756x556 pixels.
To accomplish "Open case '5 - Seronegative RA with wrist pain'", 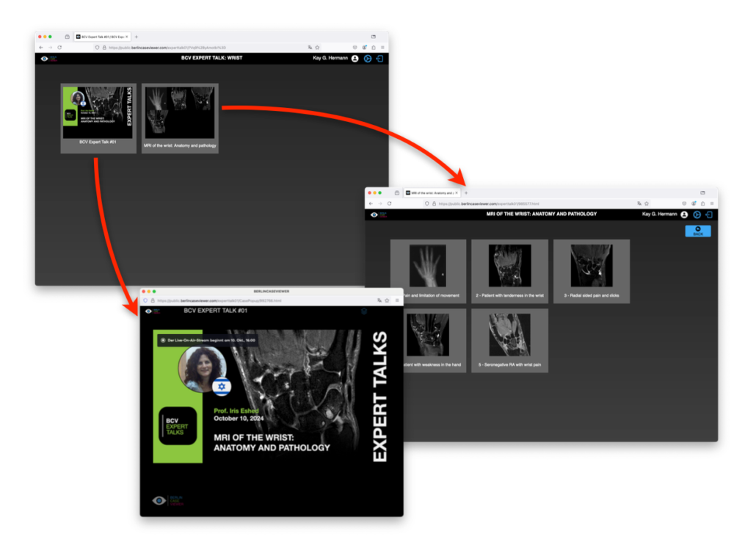I will tap(509, 341).
